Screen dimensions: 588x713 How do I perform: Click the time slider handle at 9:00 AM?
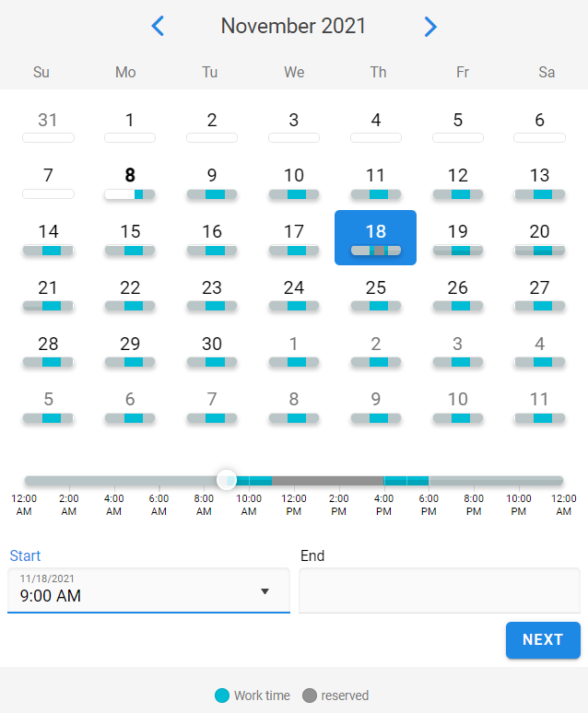[226, 480]
